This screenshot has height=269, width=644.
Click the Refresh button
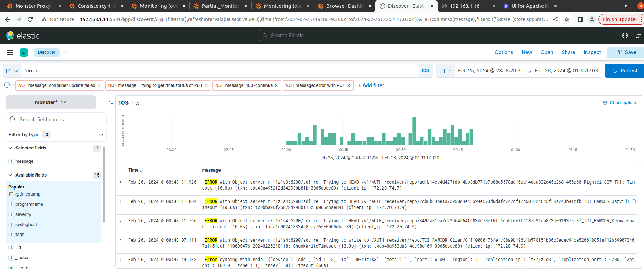click(625, 71)
